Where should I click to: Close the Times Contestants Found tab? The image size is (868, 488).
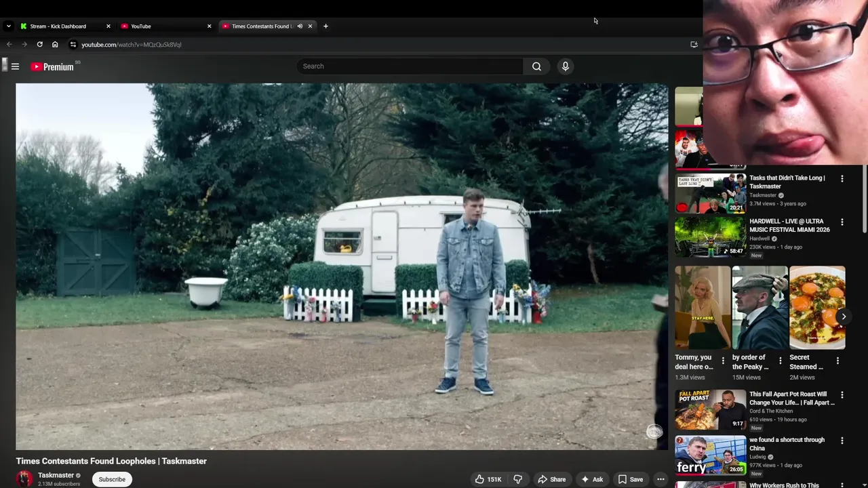310,26
